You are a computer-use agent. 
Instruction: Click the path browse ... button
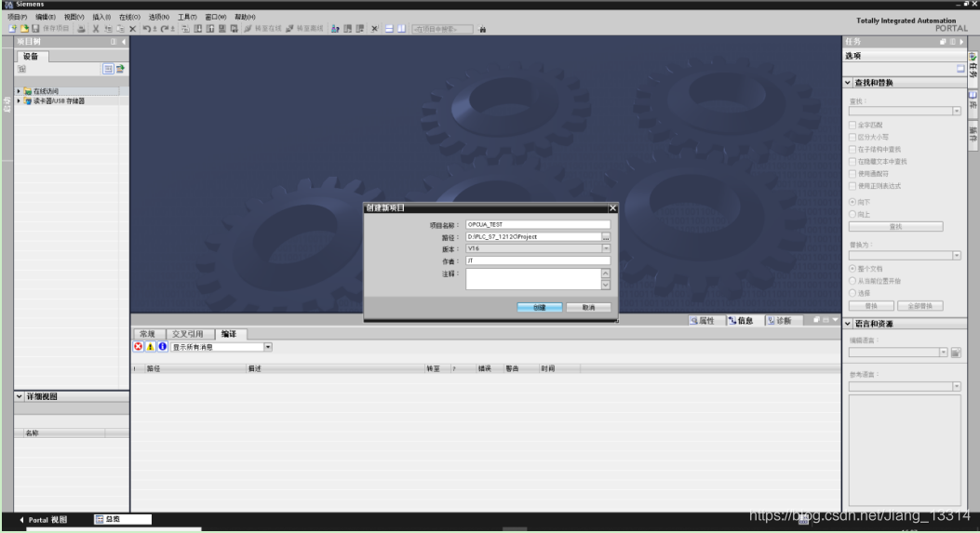606,237
